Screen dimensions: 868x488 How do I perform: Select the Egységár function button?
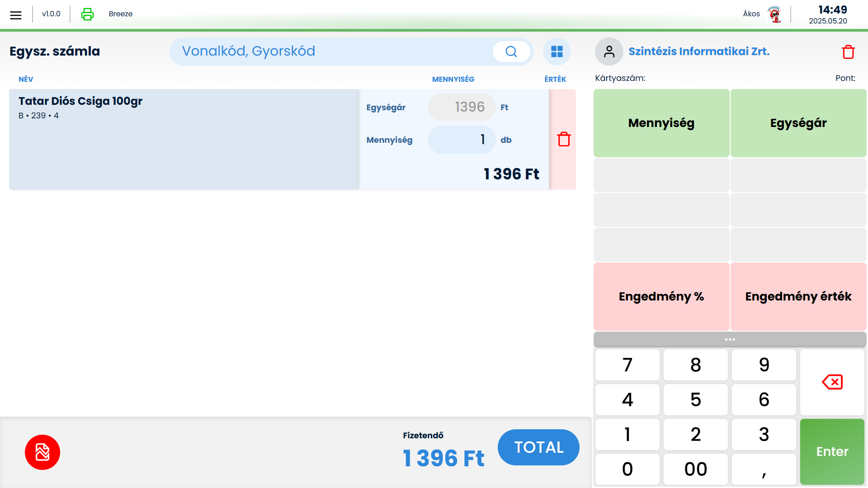(798, 123)
